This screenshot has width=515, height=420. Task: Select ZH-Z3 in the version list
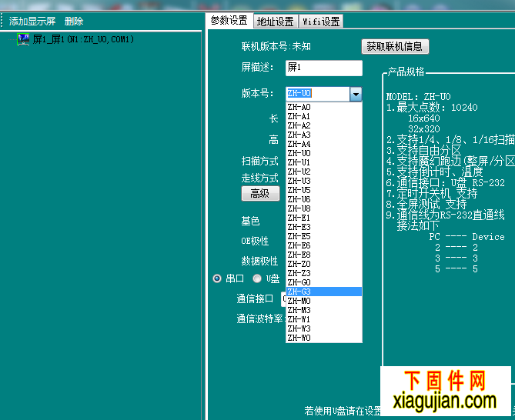click(x=324, y=273)
